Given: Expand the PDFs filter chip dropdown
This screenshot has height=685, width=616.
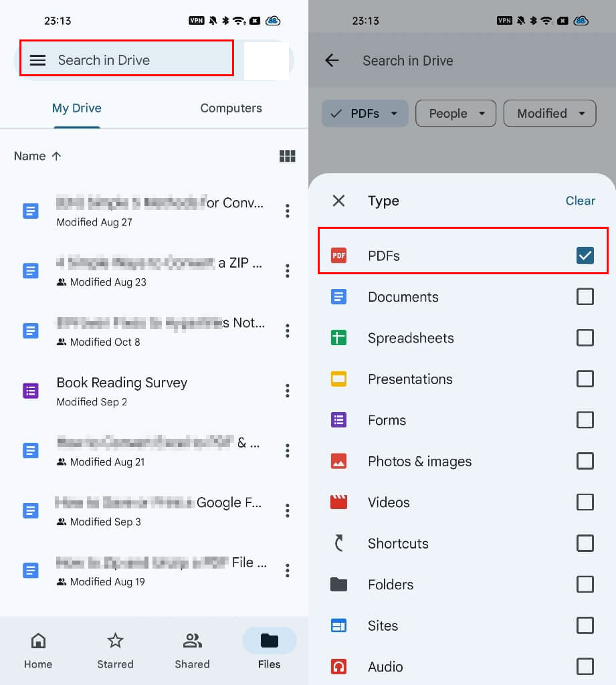Looking at the screenshot, I should pos(365,114).
